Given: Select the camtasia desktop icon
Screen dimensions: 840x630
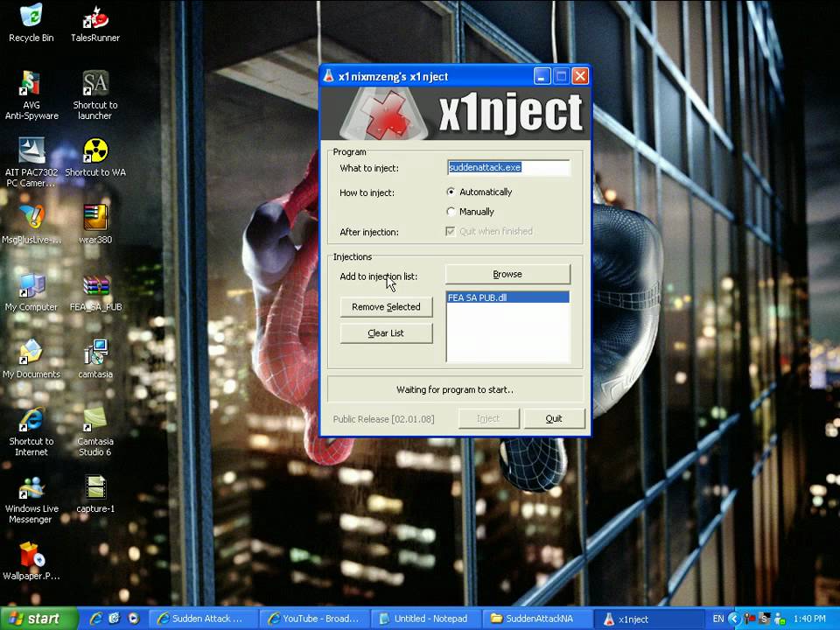Looking at the screenshot, I should (95, 359).
